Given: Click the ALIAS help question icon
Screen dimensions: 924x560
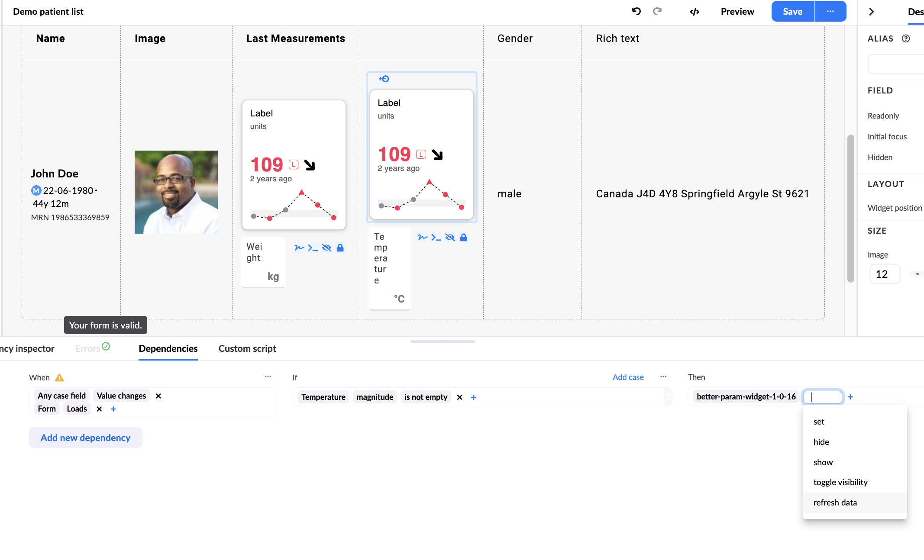Looking at the screenshot, I should coord(906,39).
